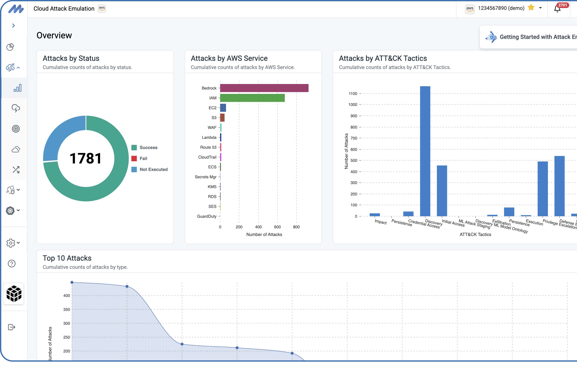The height and width of the screenshot is (392, 577).
Task: Click the Top 10 Attacks title
Action: pos(67,258)
